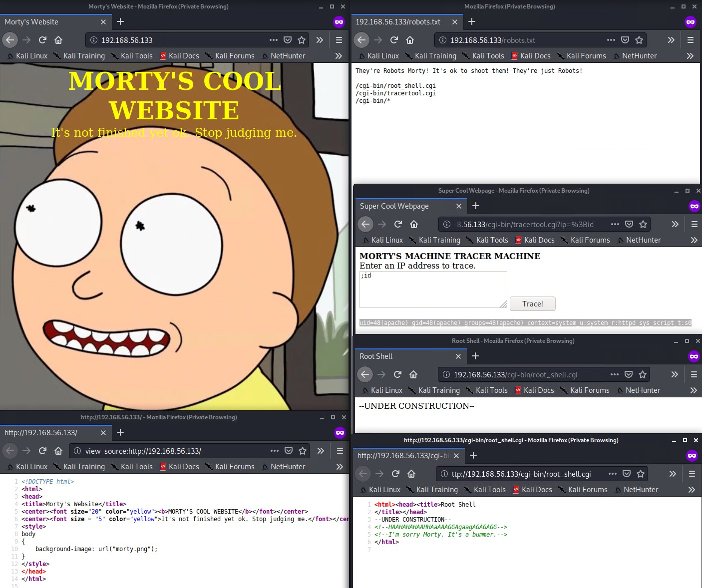702x588 pixels.
Task: Open Kali Tools bookmark in Morty's Website window
Action: pos(132,56)
